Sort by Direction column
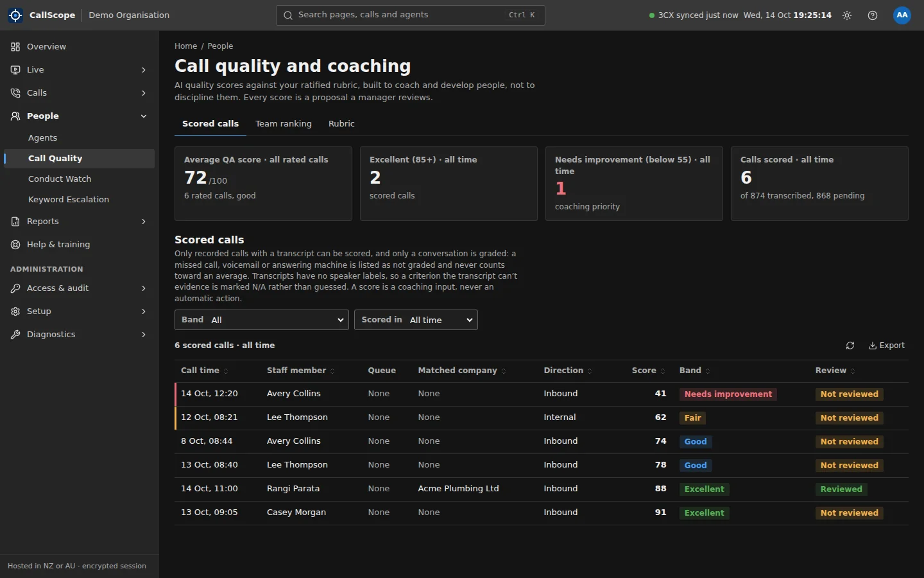 568,371
